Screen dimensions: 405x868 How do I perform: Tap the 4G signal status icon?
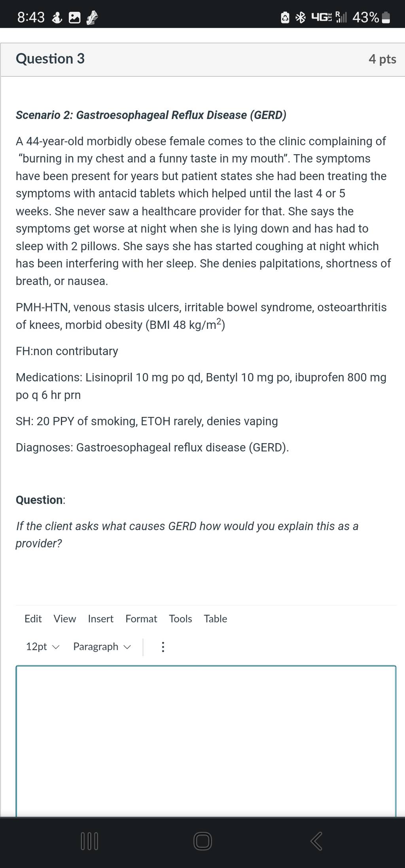pos(322,18)
